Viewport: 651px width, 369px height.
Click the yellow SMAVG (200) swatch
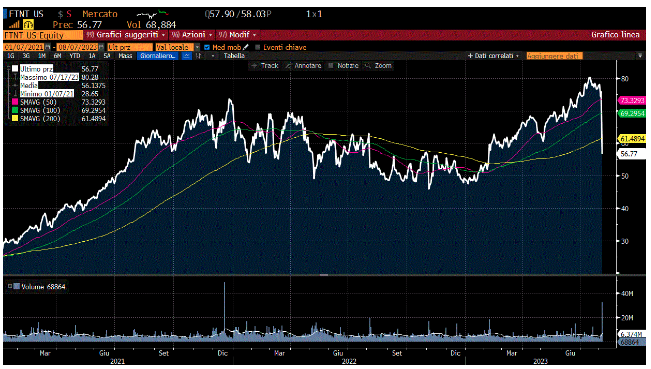pyautogui.click(x=15, y=119)
